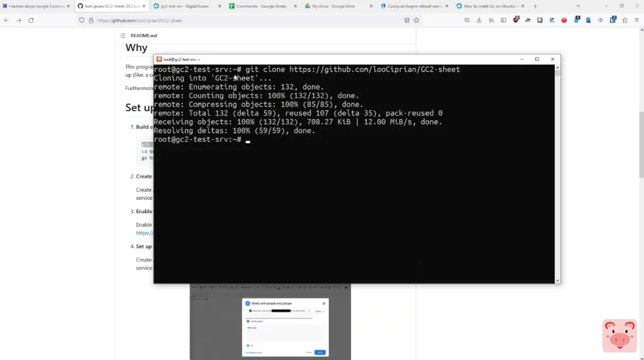Screen dimensions: 644x360
Task: Click the terminal vertical scrollbar
Action: [557, 173]
